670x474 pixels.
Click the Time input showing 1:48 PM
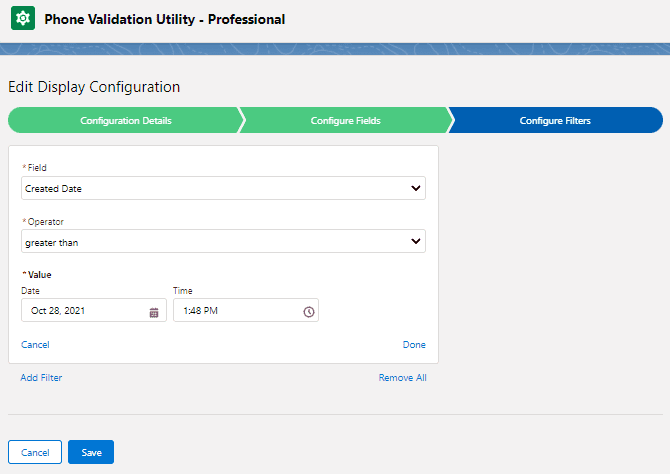[238, 311]
